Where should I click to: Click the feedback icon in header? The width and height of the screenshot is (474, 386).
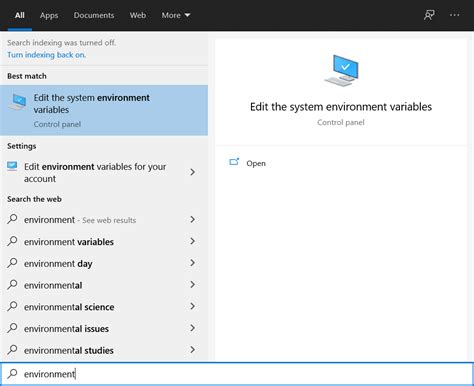pyautogui.click(x=429, y=15)
